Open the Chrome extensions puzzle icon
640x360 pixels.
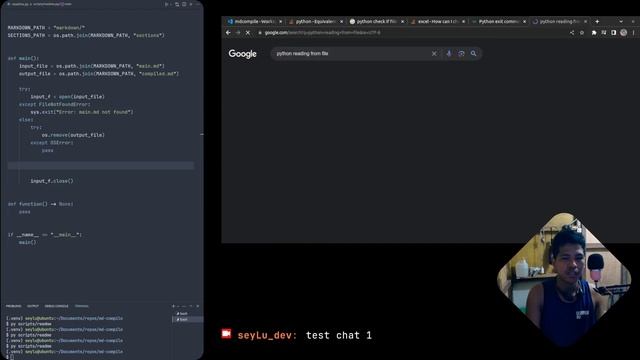click(594, 33)
